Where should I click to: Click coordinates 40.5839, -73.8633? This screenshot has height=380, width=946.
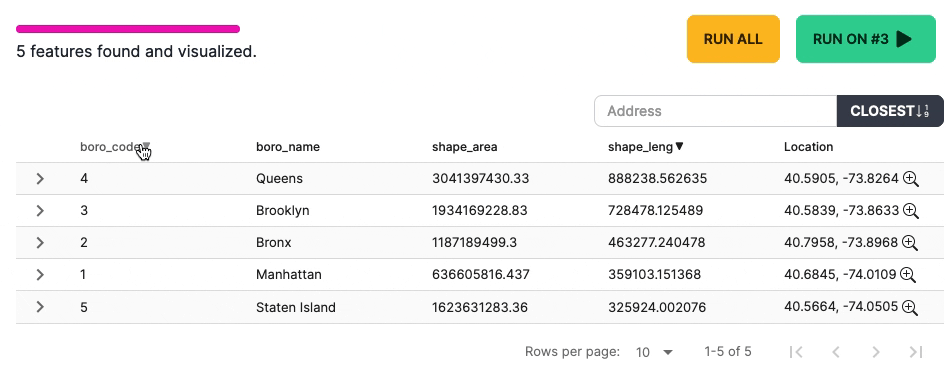(x=842, y=211)
